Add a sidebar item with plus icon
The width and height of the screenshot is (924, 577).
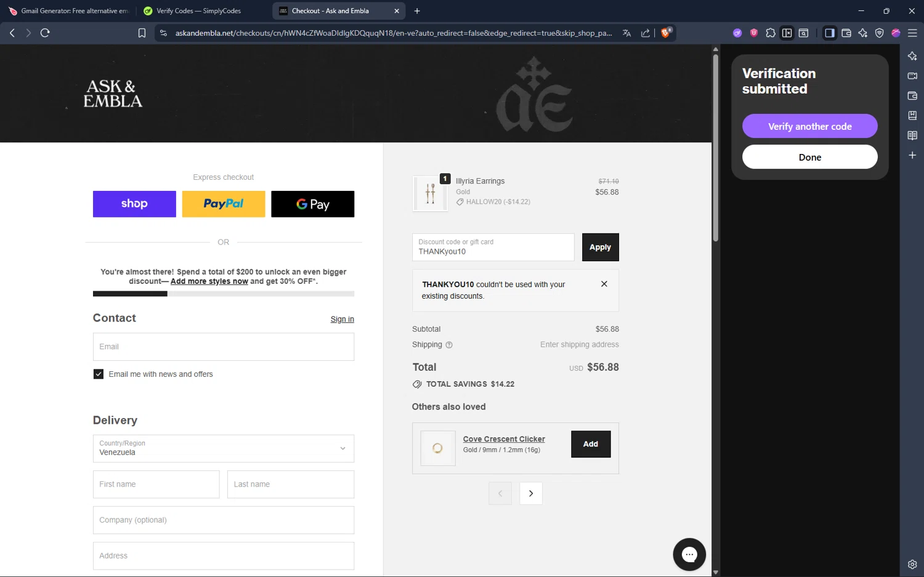(912, 155)
